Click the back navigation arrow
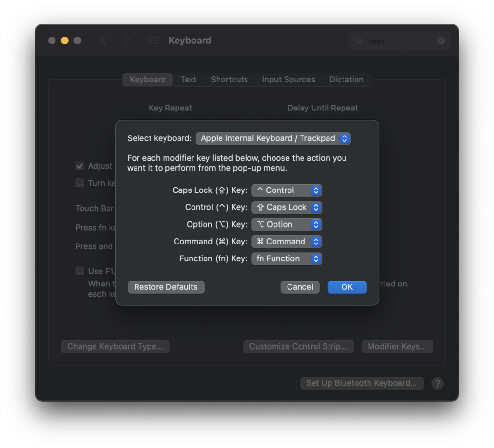Image resolution: width=494 pixels, height=448 pixels. click(104, 41)
